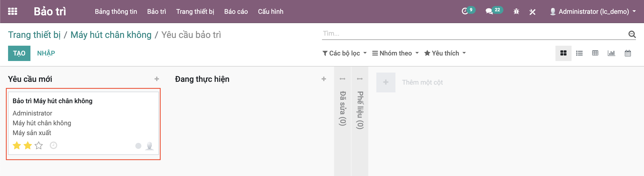The width and height of the screenshot is (644, 176).
Task: Open the apps grid menu
Action: pyautogui.click(x=13, y=11)
